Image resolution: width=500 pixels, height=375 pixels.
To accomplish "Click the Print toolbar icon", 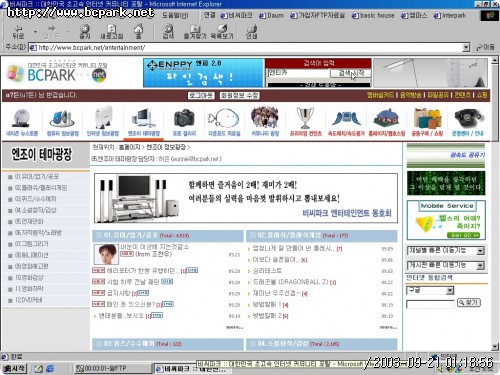I will tap(251, 32).
